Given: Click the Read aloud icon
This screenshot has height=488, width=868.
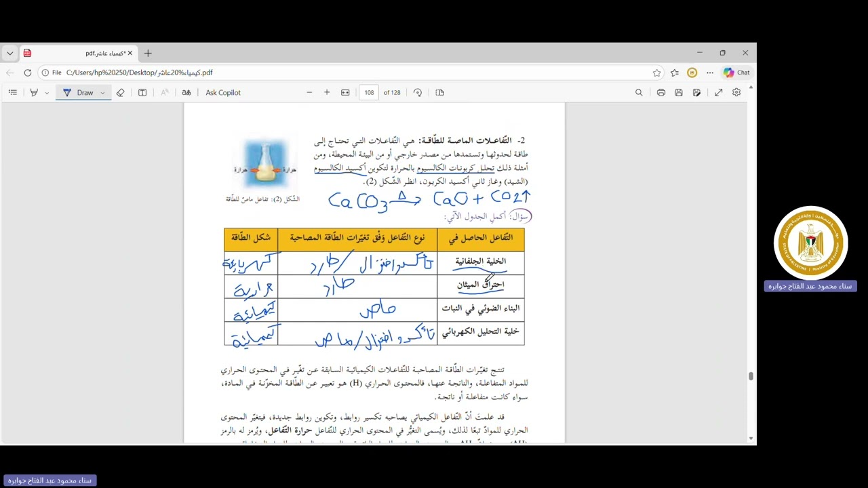Looking at the screenshot, I should tap(165, 93).
